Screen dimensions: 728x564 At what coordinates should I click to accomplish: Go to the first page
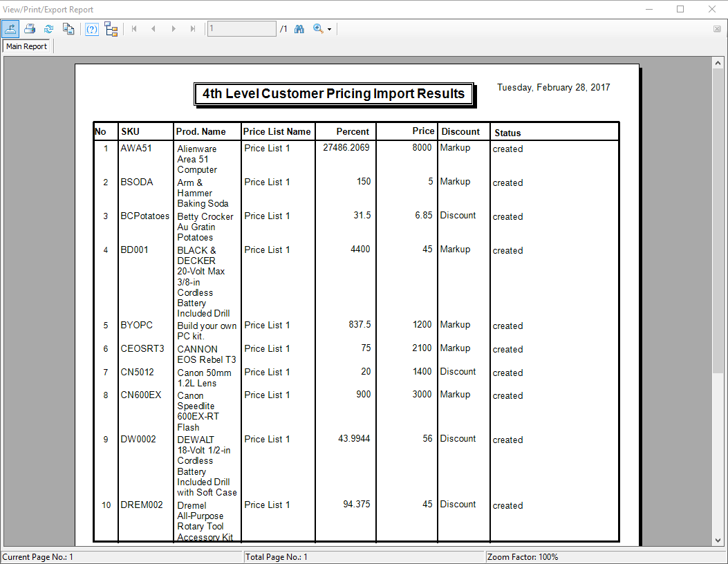click(x=134, y=29)
